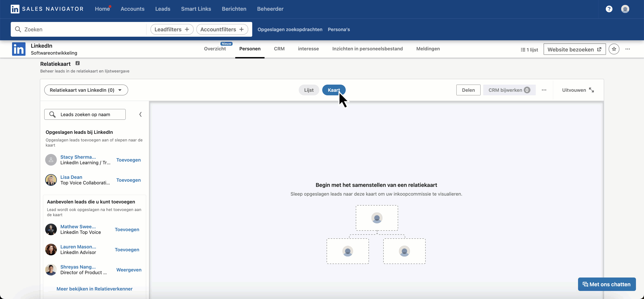The height and width of the screenshot is (299, 644).
Task: Click Weergeven next to Shreyas Nang...
Action: click(x=129, y=270)
